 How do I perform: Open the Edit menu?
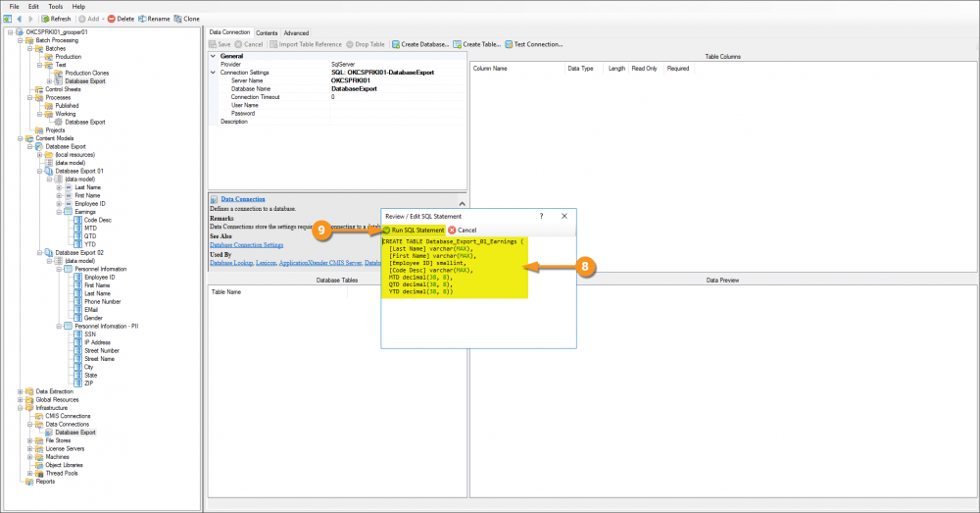pyautogui.click(x=33, y=6)
